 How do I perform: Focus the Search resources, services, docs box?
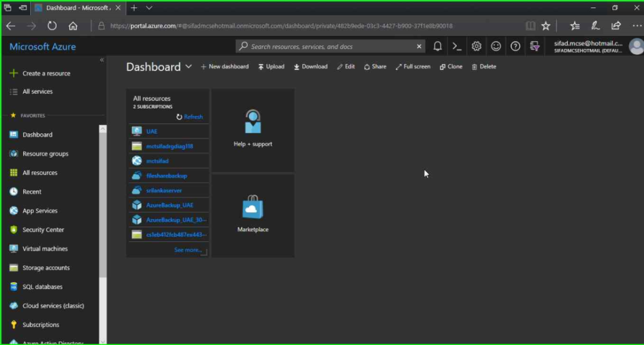tap(331, 47)
